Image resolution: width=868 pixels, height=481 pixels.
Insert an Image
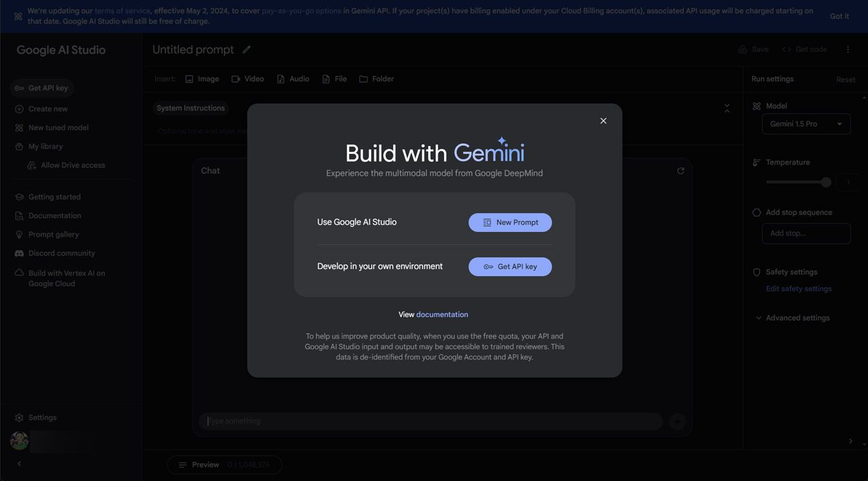click(202, 79)
